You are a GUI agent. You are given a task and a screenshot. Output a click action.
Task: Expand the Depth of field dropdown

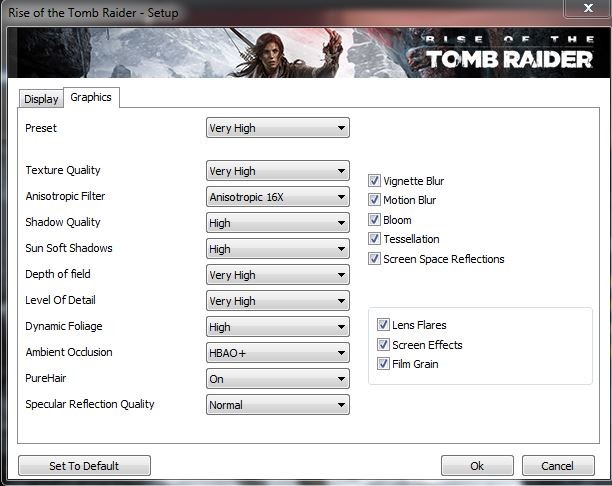click(x=277, y=275)
